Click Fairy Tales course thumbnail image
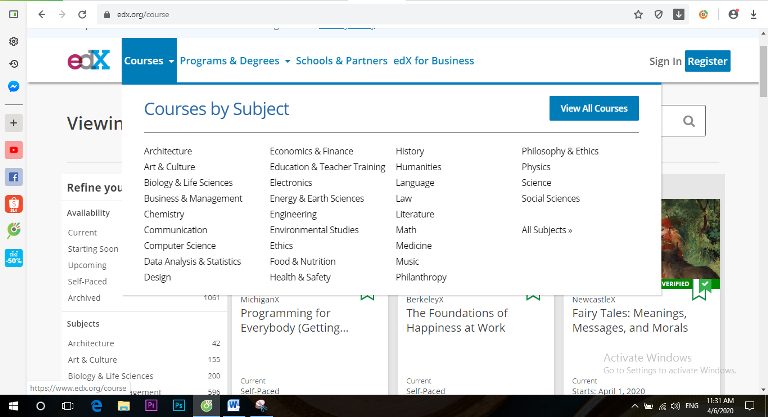 tap(691, 239)
